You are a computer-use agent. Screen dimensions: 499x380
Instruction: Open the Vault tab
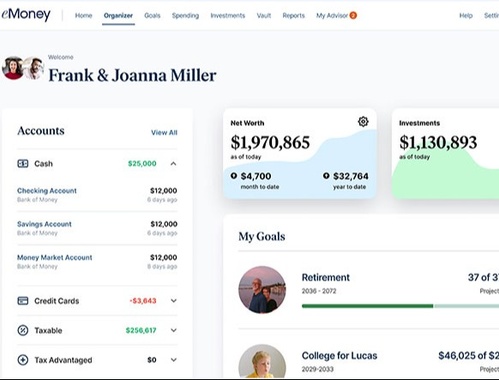pos(264,15)
